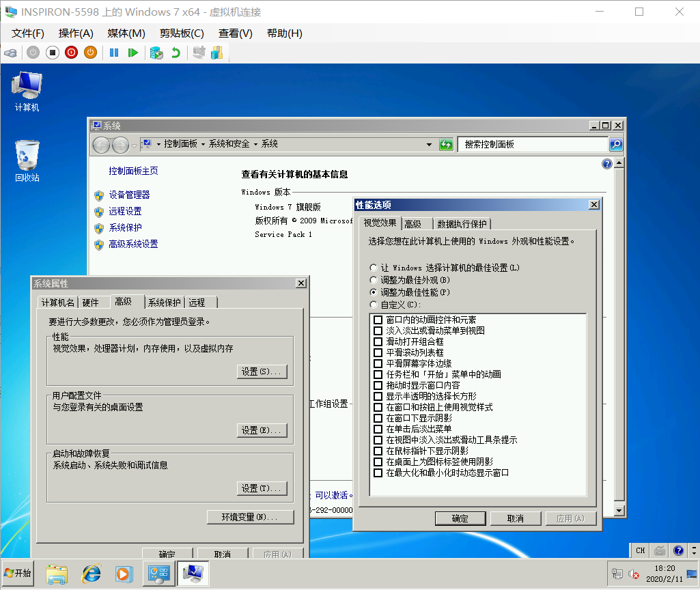Expand the 系统和安全 breadcrumb arrow
The height and width of the screenshot is (590, 700).
256,144
